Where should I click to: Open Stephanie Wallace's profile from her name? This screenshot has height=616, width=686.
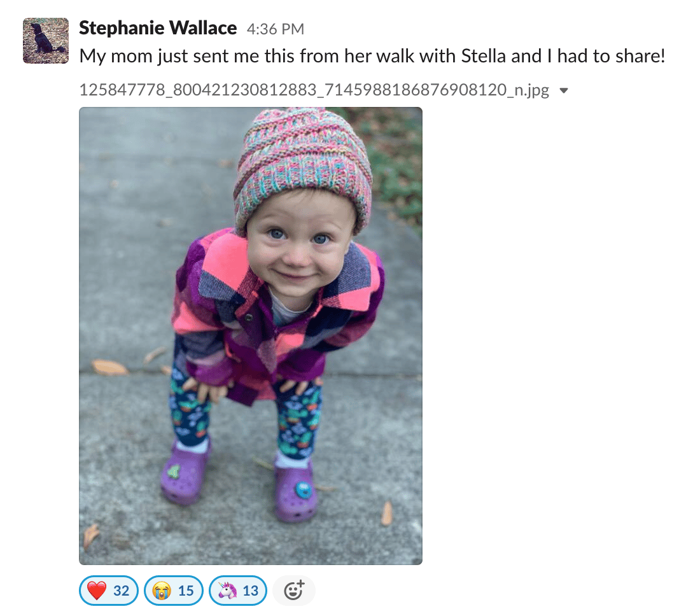158,29
